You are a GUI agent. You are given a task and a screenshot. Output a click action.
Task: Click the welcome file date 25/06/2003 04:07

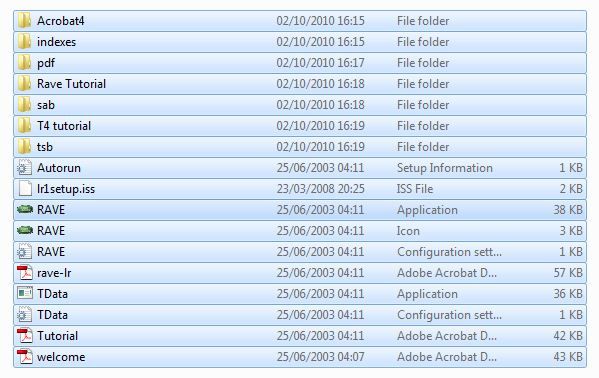pos(320,357)
